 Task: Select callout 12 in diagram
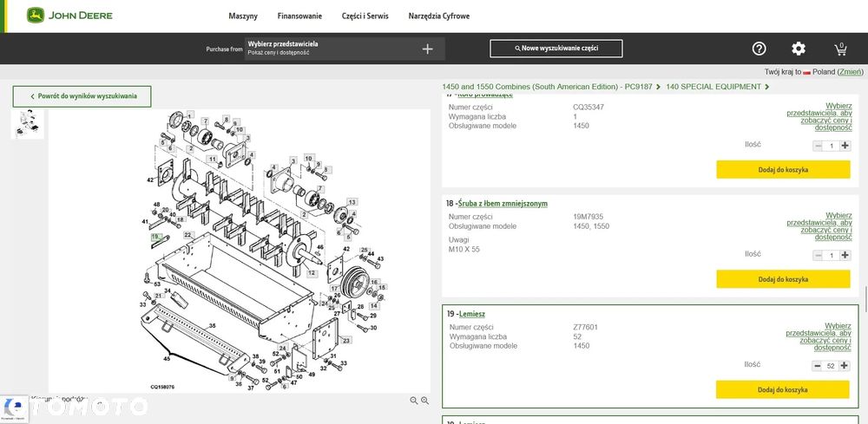(x=312, y=273)
